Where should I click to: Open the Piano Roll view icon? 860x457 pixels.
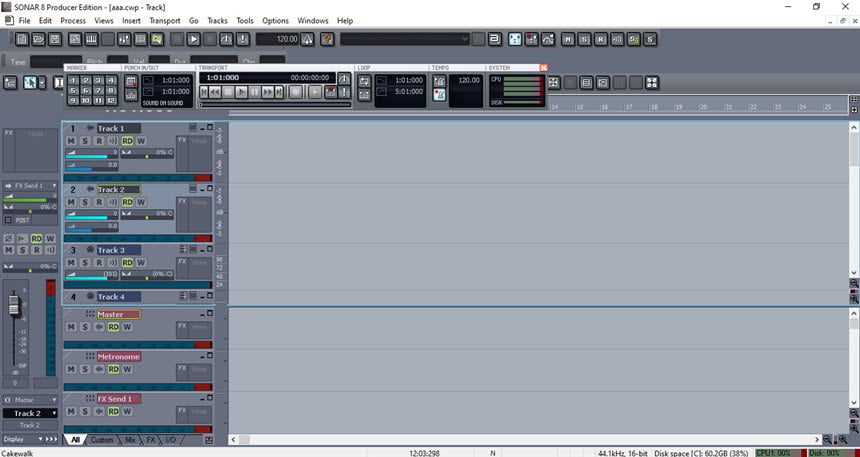(x=92, y=40)
